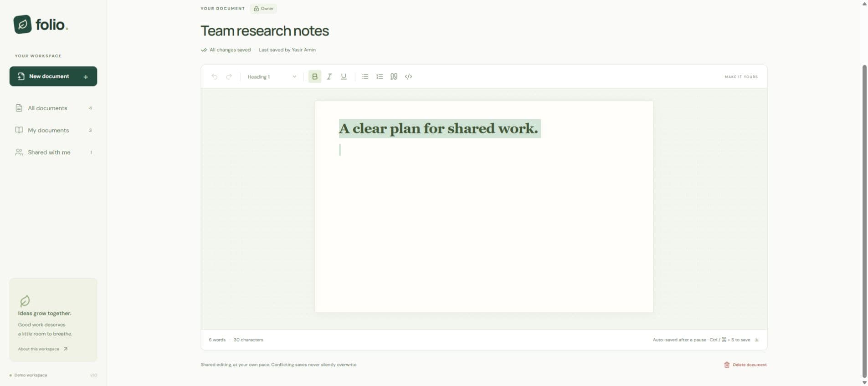Click the vertical scrollbar thumb
Screen dimensions: 868x386
point(864,221)
